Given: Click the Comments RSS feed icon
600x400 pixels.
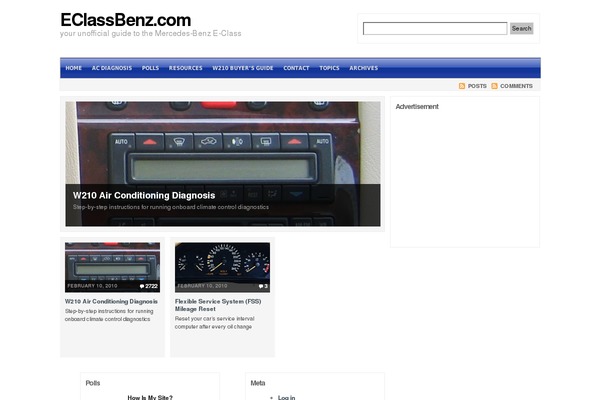Looking at the screenshot, I should [495, 86].
